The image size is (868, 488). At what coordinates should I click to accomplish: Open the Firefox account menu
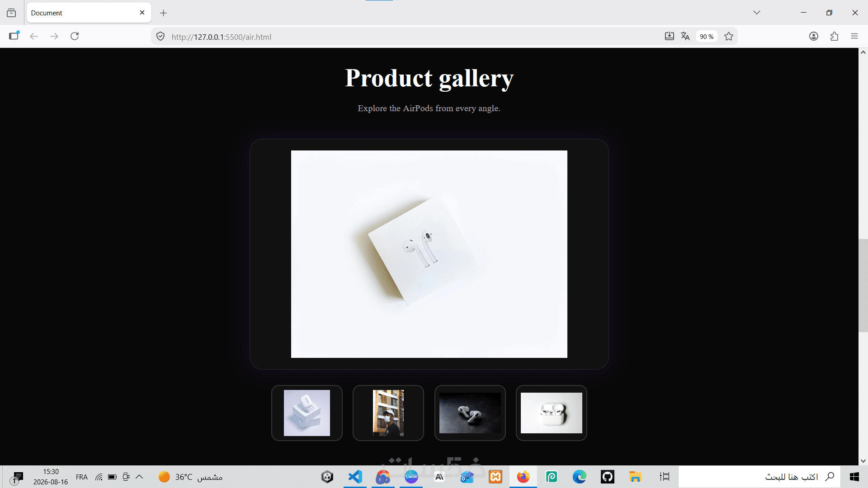pyautogui.click(x=814, y=36)
